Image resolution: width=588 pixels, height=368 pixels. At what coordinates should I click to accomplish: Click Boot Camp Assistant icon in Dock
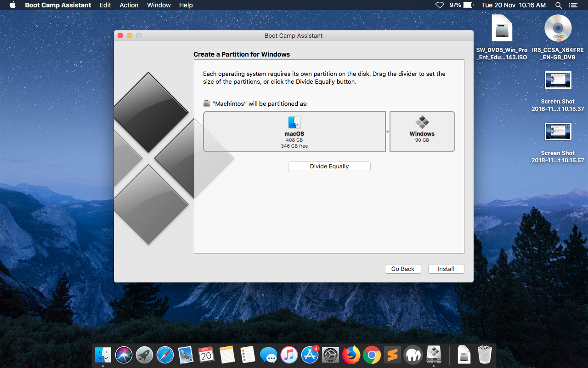pyautogui.click(x=434, y=355)
